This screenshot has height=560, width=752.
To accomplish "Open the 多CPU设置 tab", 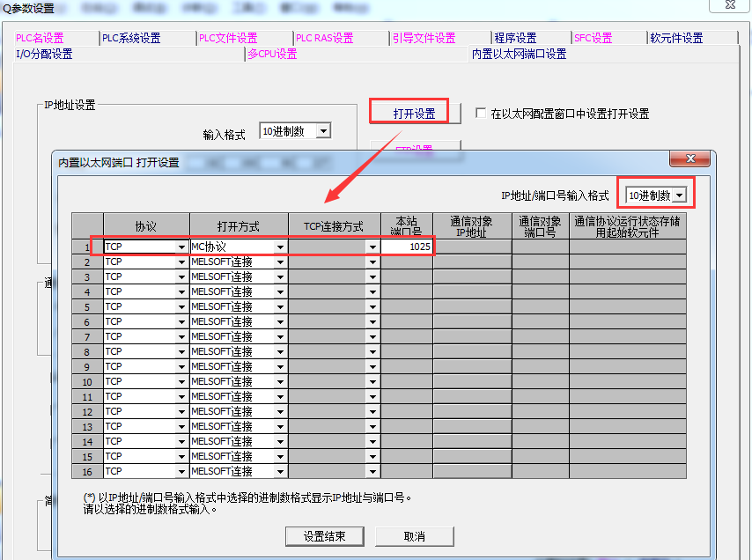I will [272, 54].
